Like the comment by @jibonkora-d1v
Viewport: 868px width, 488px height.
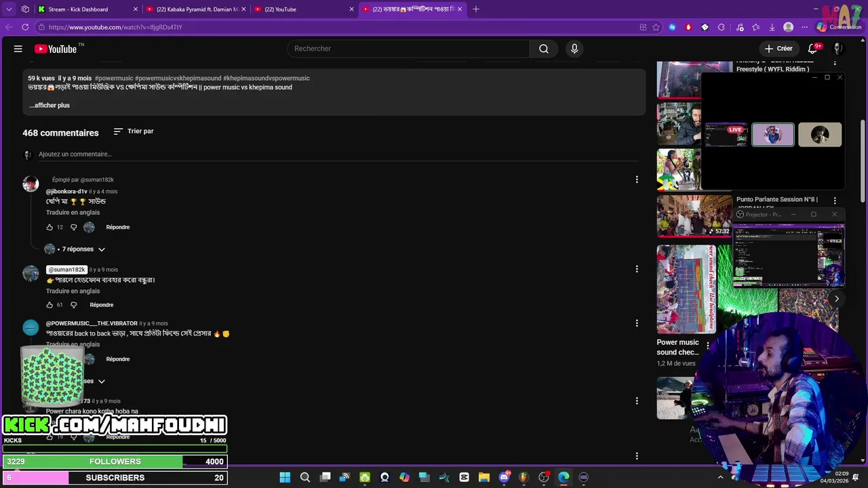tap(50, 227)
